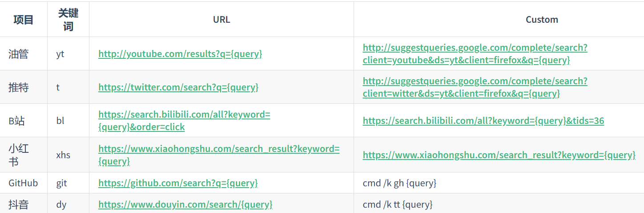Viewport: 644px width, 213px height.
Task: Click the suggestqueries link with client=witter
Action: [475, 87]
